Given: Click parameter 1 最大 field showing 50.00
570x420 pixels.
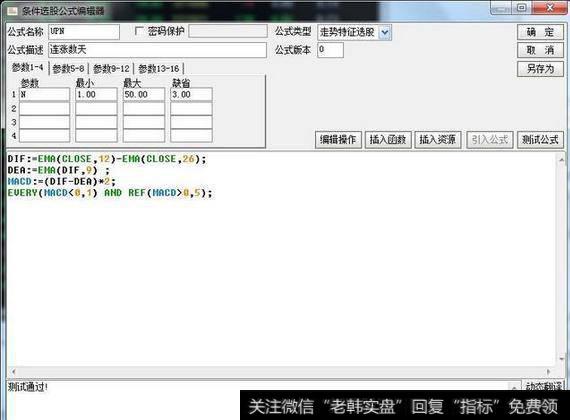Looking at the screenshot, I should tap(144, 95).
